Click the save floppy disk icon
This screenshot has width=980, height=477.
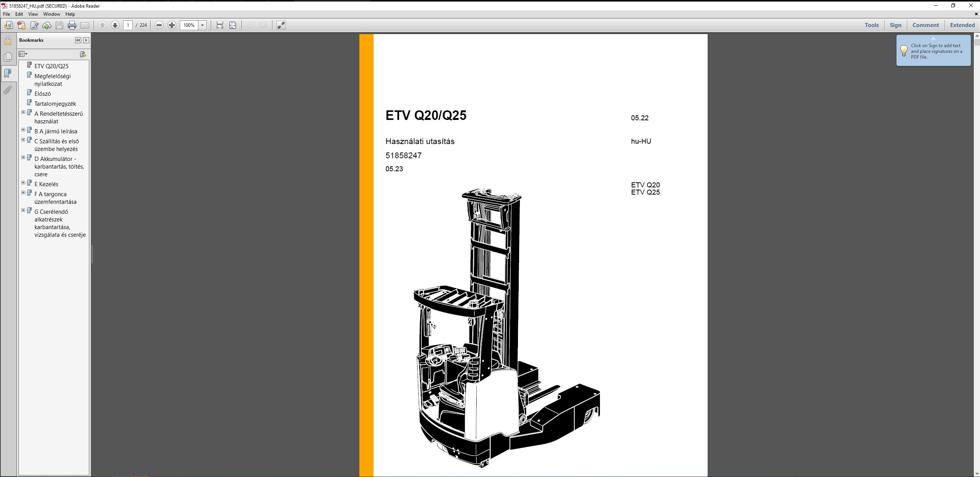click(x=59, y=25)
